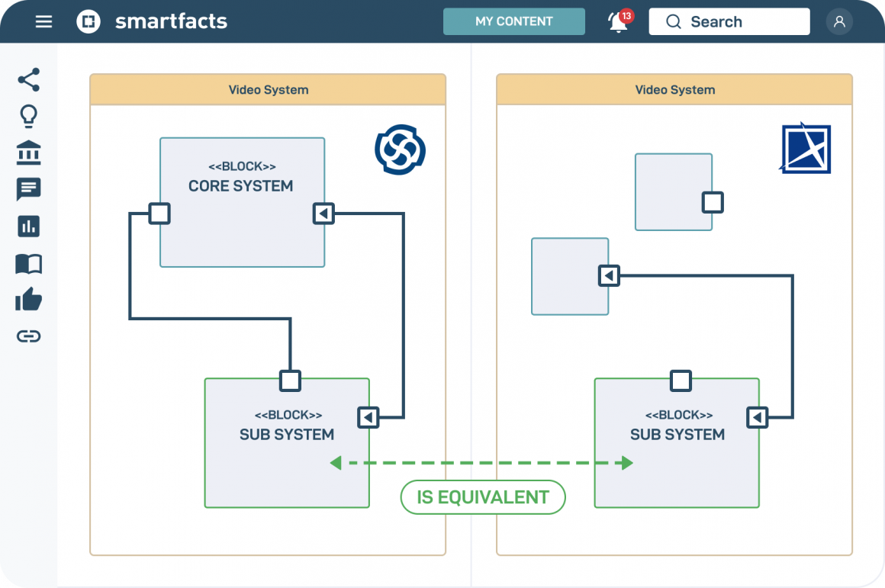The image size is (885, 588).
Task: Open the Comments chat icon
Action: 28,189
